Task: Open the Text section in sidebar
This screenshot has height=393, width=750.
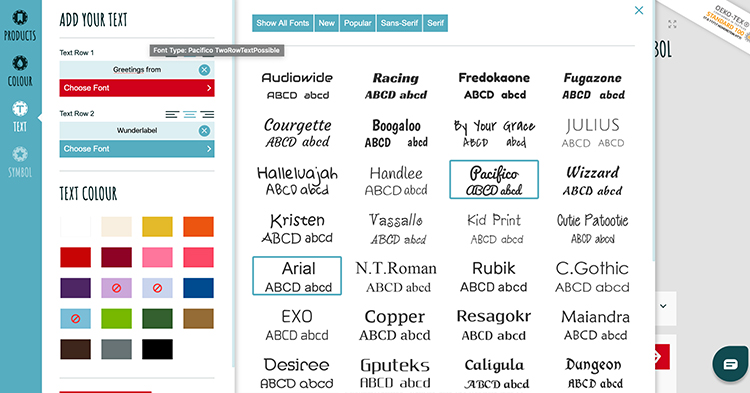Action: pos(20,117)
